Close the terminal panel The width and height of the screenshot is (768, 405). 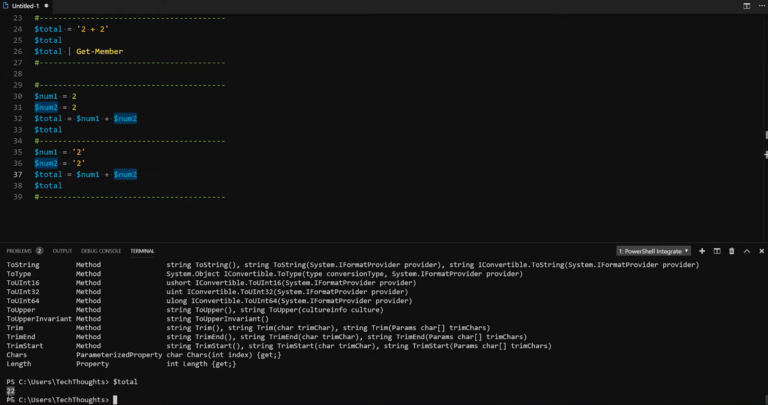click(760, 250)
